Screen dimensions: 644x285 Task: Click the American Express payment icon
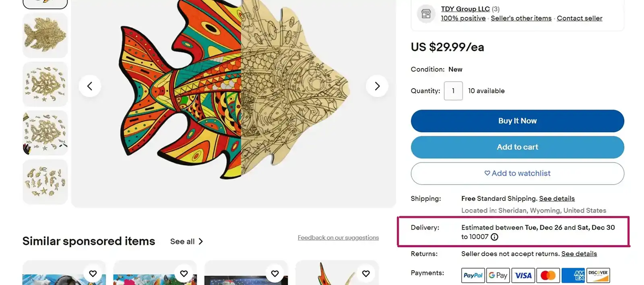click(x=573, y=275)
